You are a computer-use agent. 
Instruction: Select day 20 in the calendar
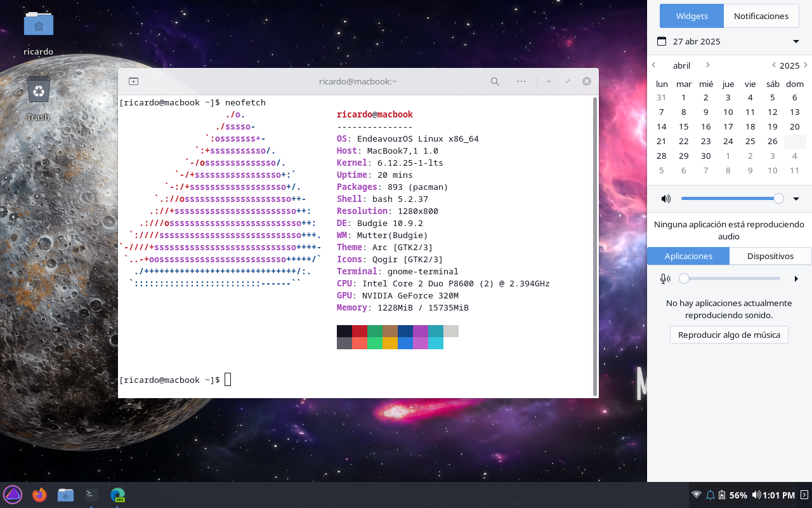point(795,126)
